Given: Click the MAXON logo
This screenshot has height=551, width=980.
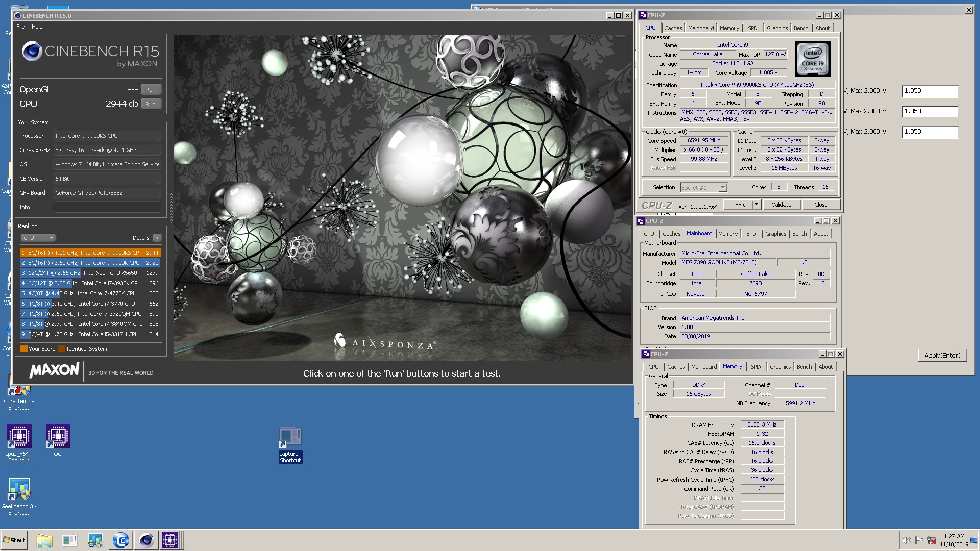Looking at the screenshot, I should tap(54, 370).
